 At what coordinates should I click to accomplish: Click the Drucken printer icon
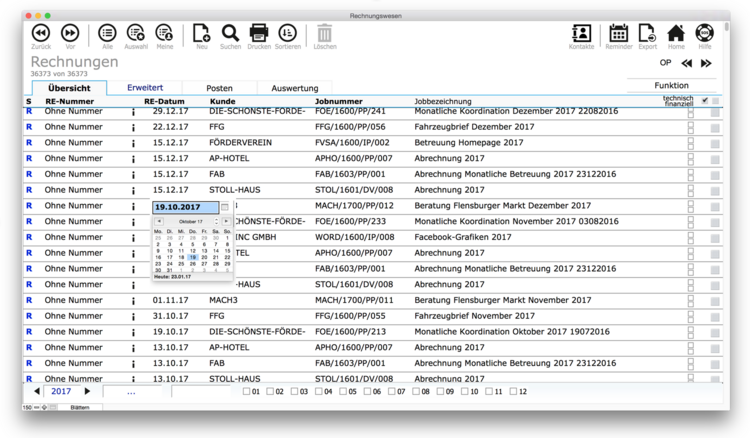click(x=259, y=33)
